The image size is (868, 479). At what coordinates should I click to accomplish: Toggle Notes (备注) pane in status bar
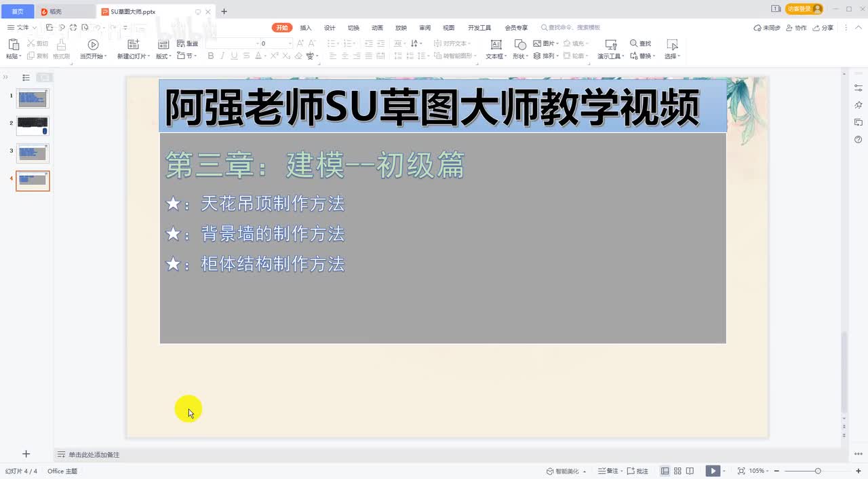click(x=610, y=471)
